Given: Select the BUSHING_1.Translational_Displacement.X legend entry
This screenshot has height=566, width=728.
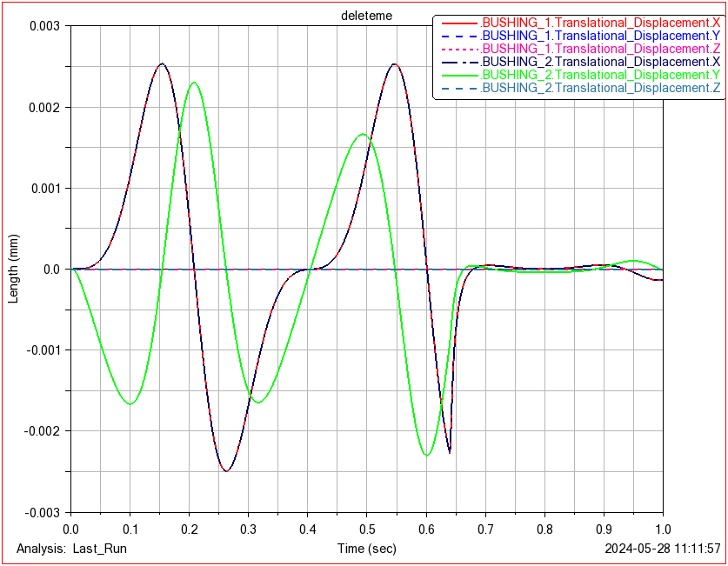Looking at the screenshot, I should pyautogui.click(x=600, y=23).
